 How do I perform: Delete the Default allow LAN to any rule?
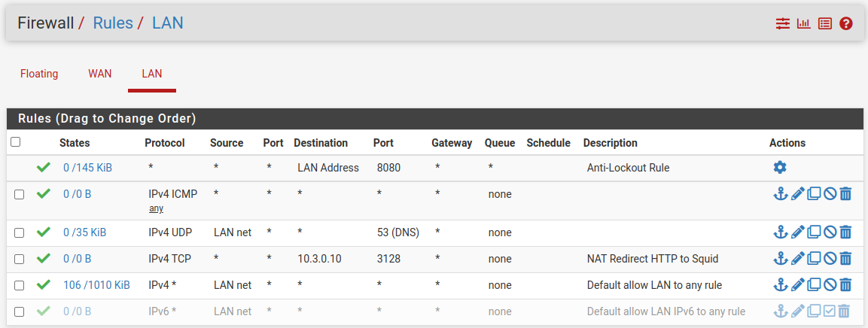click(x=845, y=284)
